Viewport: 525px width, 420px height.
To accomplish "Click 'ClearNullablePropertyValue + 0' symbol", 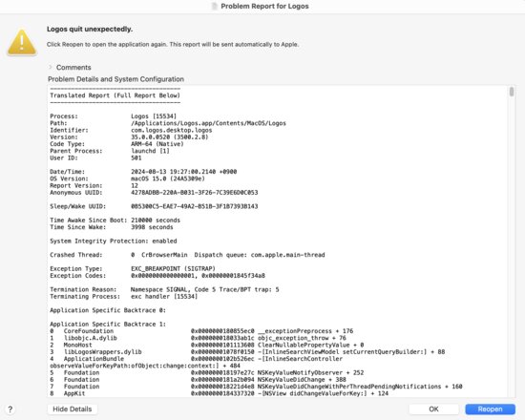I will coord(311,345).
